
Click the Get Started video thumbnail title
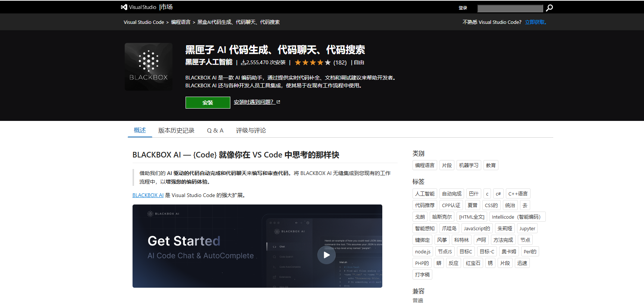(184, 241)
